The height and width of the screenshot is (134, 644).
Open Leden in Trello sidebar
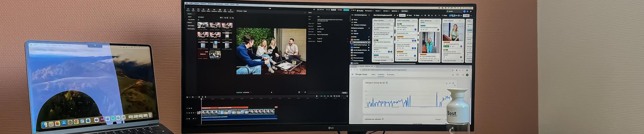pyautogui.click(x=355, y=22)
